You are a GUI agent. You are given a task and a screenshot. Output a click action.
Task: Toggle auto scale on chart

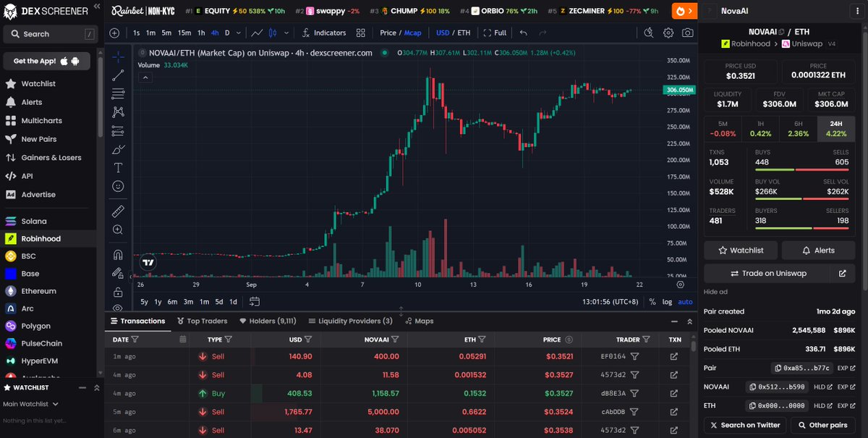click(685, 301)
